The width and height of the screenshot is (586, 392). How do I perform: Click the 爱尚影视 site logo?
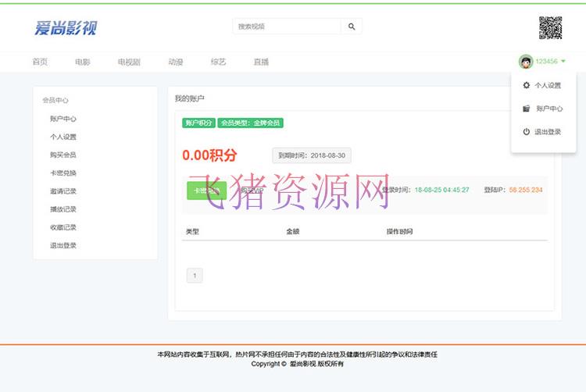click(66, 28)
